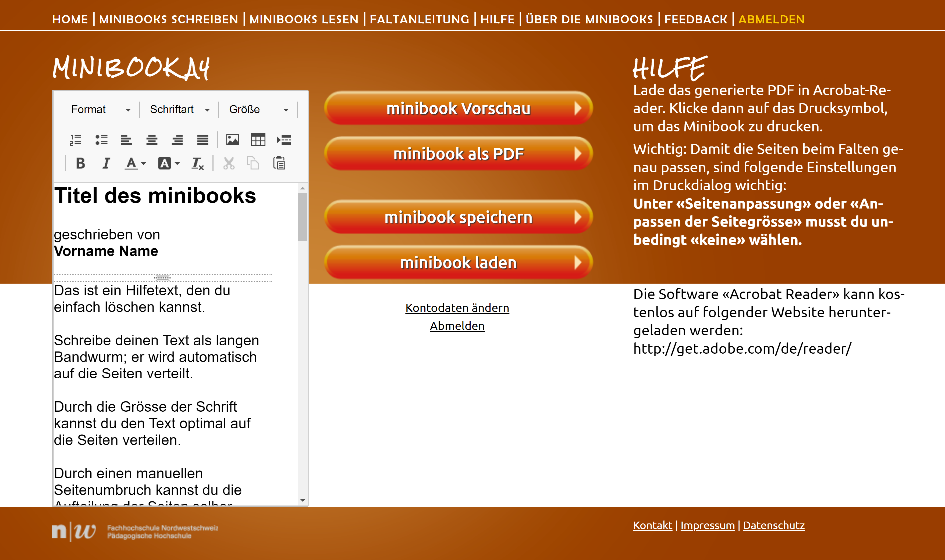The height and width of the screenshot is (560, 945).
Task: Center align the text
Action: coord(152,140)
